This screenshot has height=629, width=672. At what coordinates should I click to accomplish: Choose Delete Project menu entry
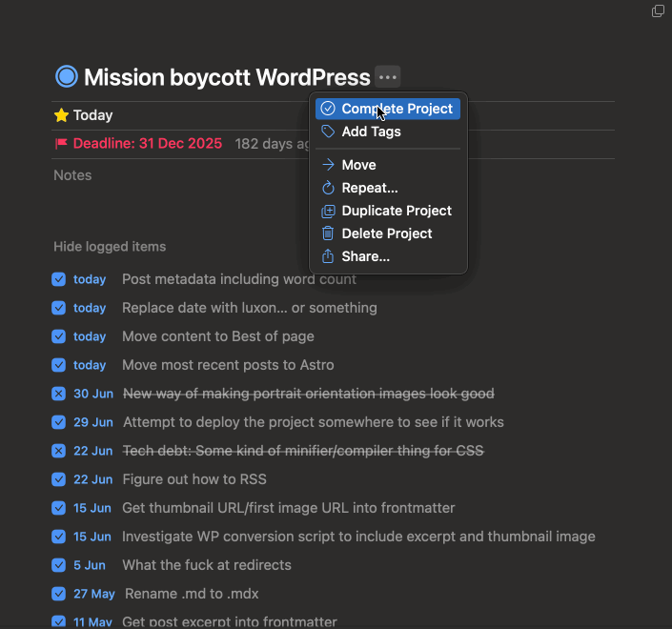(388, 233)
